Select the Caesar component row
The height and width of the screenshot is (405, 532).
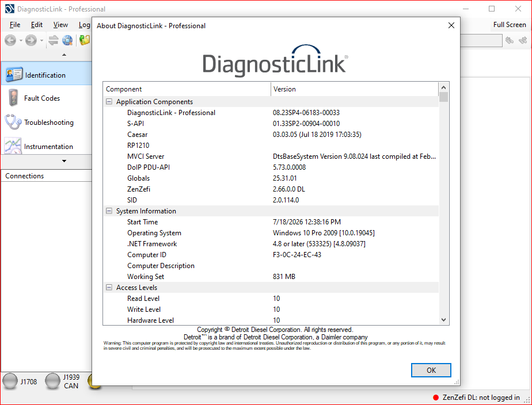tap(271, 135)
